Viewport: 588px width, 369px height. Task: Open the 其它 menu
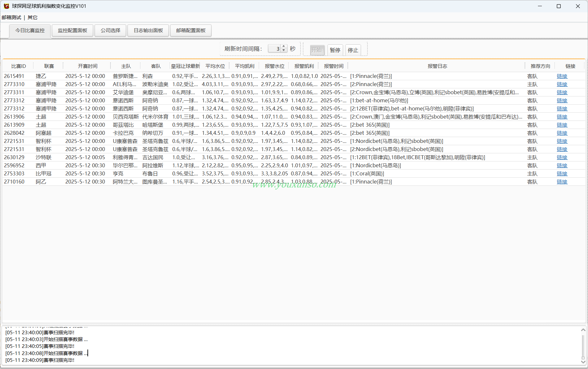(33, 18)
